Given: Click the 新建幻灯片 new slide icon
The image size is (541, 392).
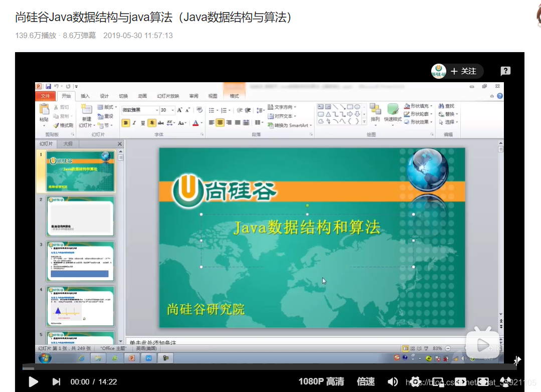Looking at the screenshot, I should pos(86,109).
